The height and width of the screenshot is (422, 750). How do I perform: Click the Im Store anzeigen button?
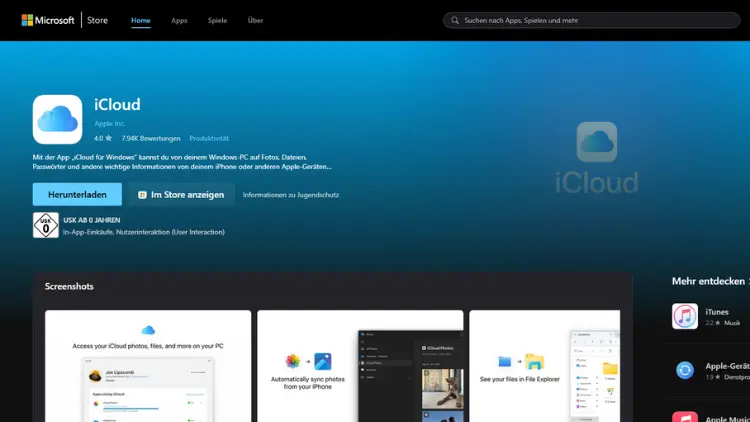coord(181,194)
